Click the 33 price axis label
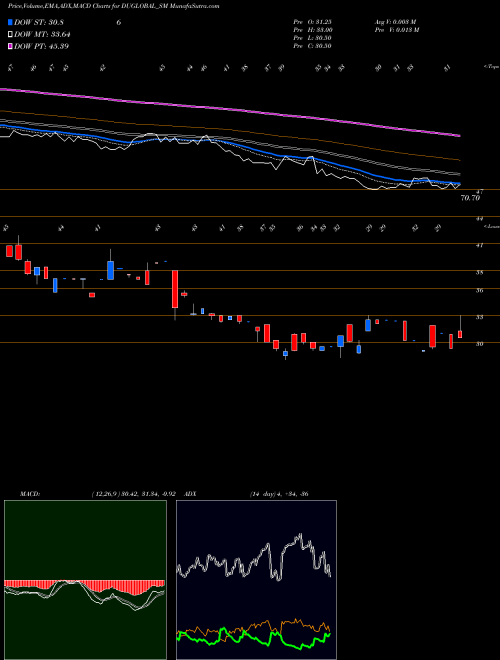The image size is (500, 660). [x=479, y=317]
